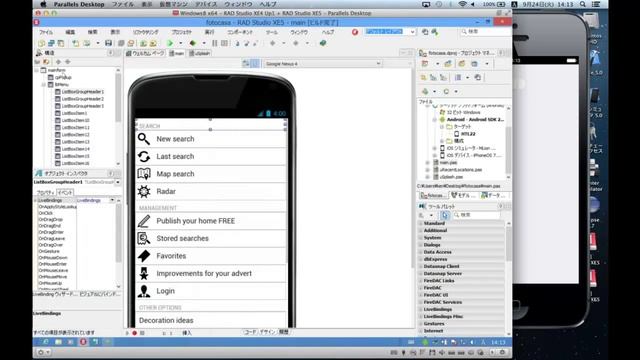Expand the Gestures category in the Tool Palette
The image size is (640, 360).
421,324
